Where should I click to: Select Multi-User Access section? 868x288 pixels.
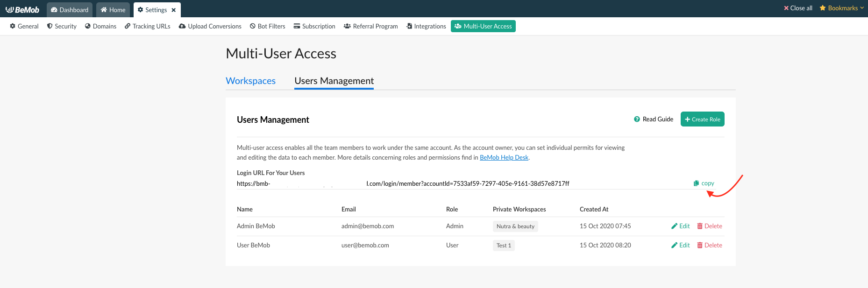[x=483, y=26]
